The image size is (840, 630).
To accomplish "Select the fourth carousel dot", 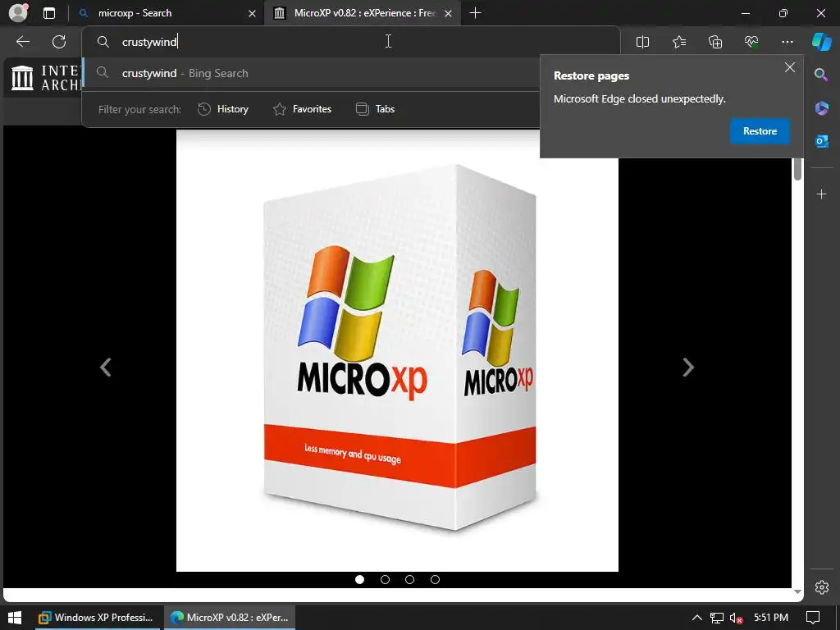I will [x=435, y=580].
